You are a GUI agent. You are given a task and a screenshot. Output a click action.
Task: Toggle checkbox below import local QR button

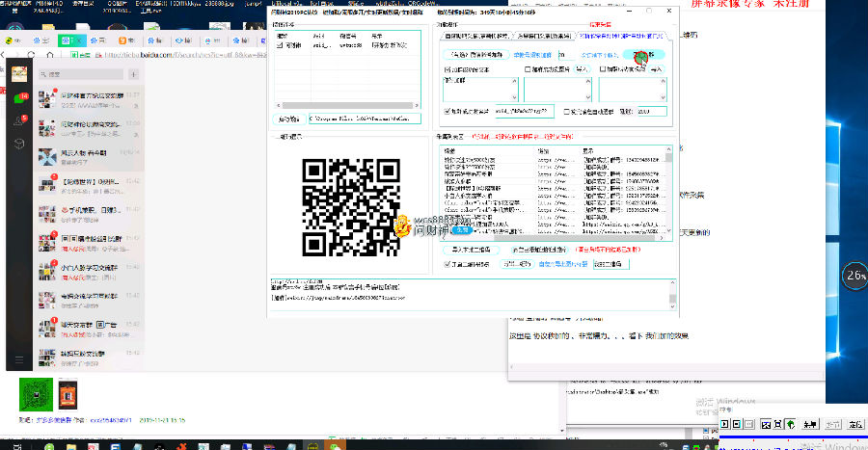click(448, 264)
